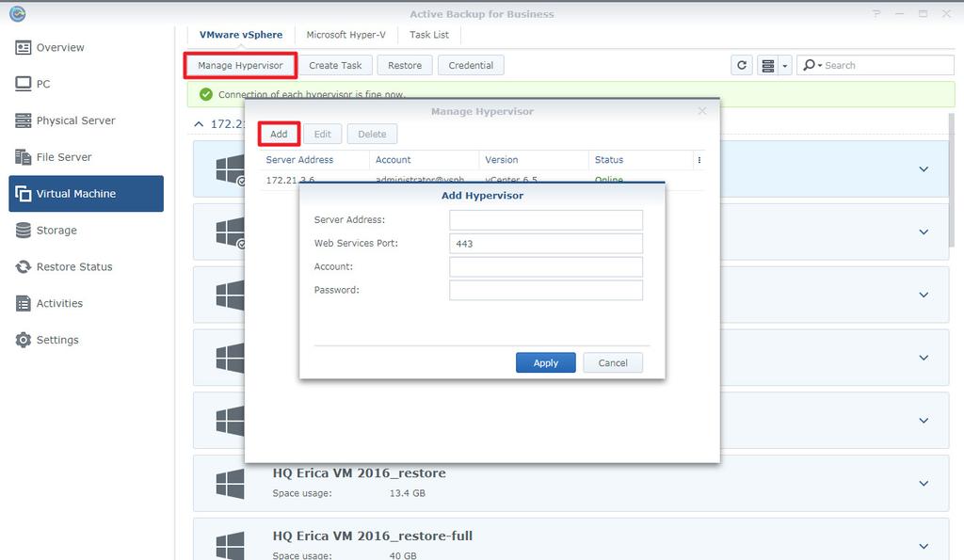The image size is (964, 560).
Task: Refresh the virtual machine list
Action: point(742,65)
